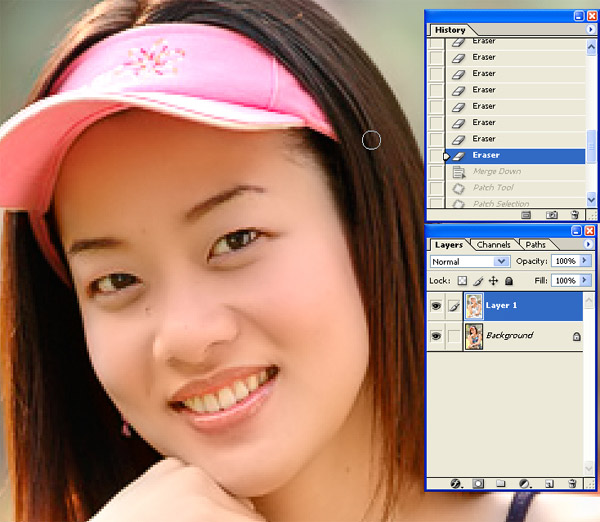Create new snapshot in History panel
The height and width of the screenshot is (522, 600).
[x=551, y=215]
